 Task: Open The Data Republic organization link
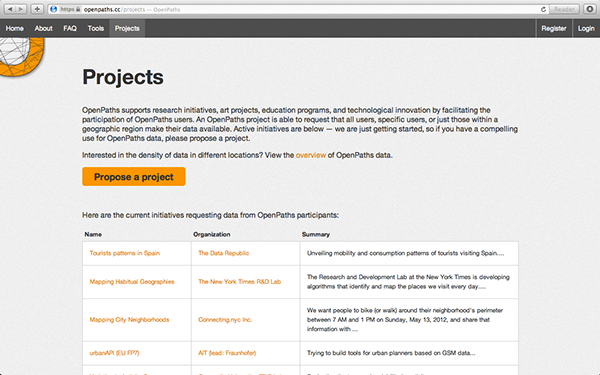223,253
